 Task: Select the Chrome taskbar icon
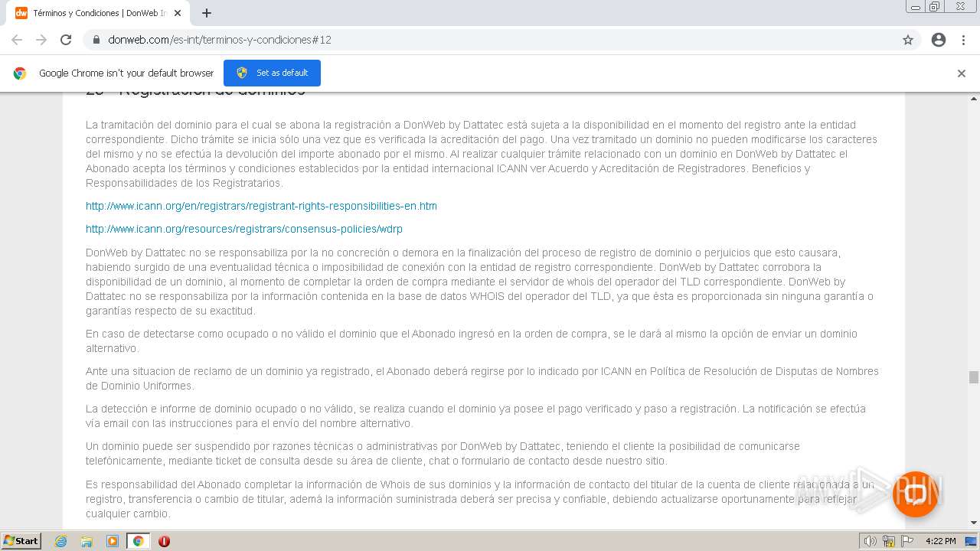click(x=139, y=541)
